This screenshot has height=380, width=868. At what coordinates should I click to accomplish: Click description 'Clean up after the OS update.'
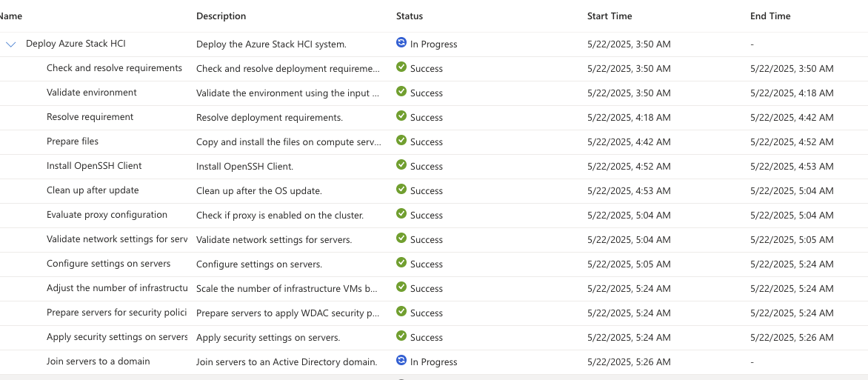coord(259,190)
